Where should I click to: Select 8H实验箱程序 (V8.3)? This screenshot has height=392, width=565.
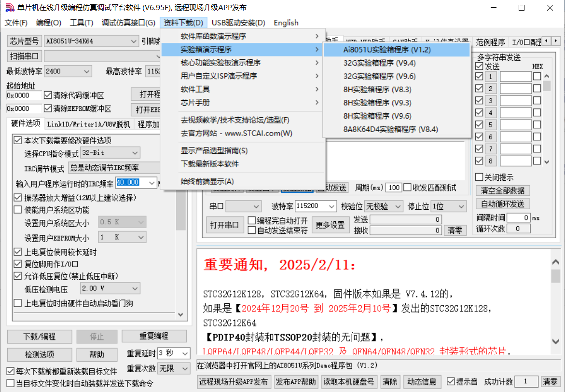click(x=397, y=89)
